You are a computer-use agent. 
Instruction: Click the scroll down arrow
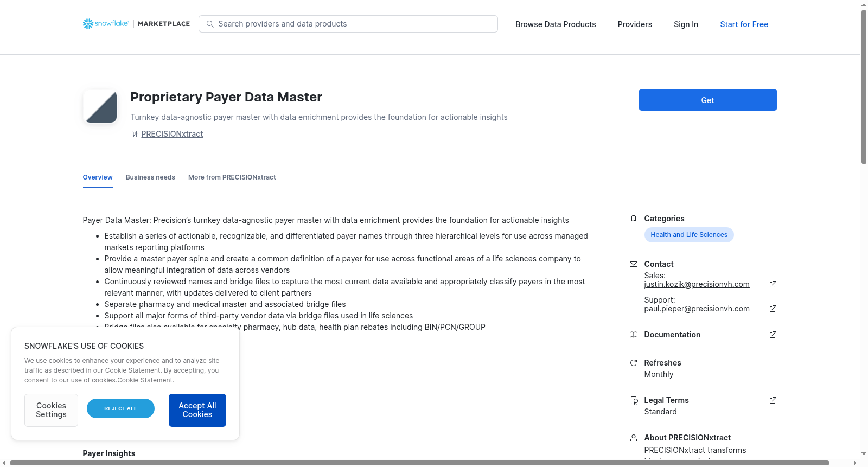pos(864,453)
